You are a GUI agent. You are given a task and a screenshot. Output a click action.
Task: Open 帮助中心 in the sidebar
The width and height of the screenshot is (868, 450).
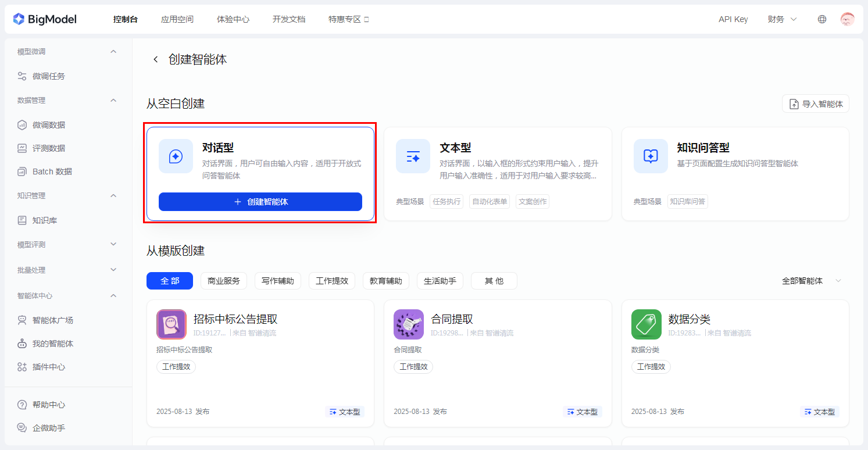click(x=48, y=405)
